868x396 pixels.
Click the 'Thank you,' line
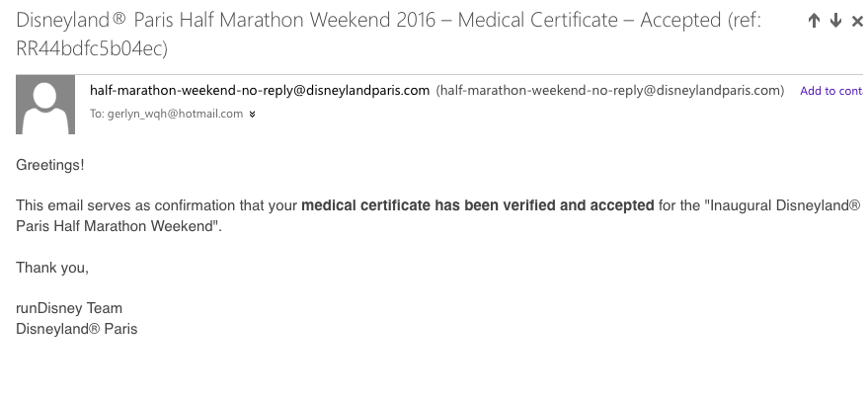tap(52, 268)
